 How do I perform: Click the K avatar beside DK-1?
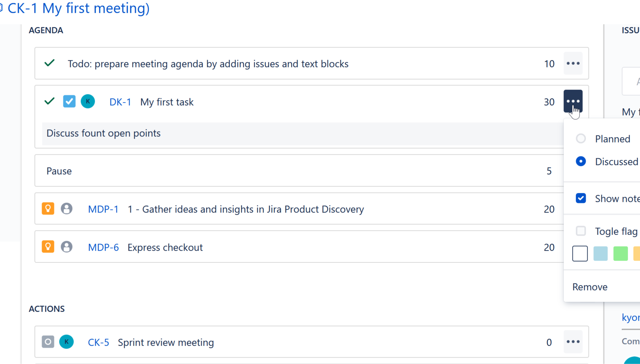tap(88, 101)
